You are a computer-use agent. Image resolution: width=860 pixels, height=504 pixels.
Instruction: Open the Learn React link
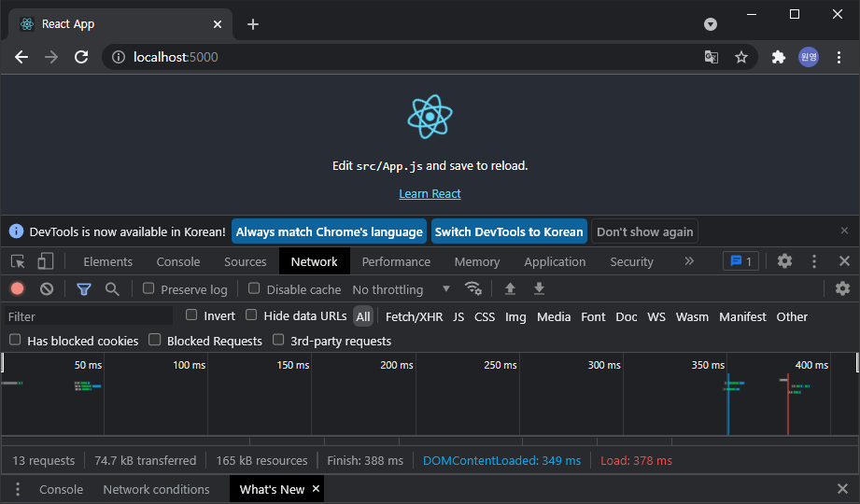tap(430, 193)
